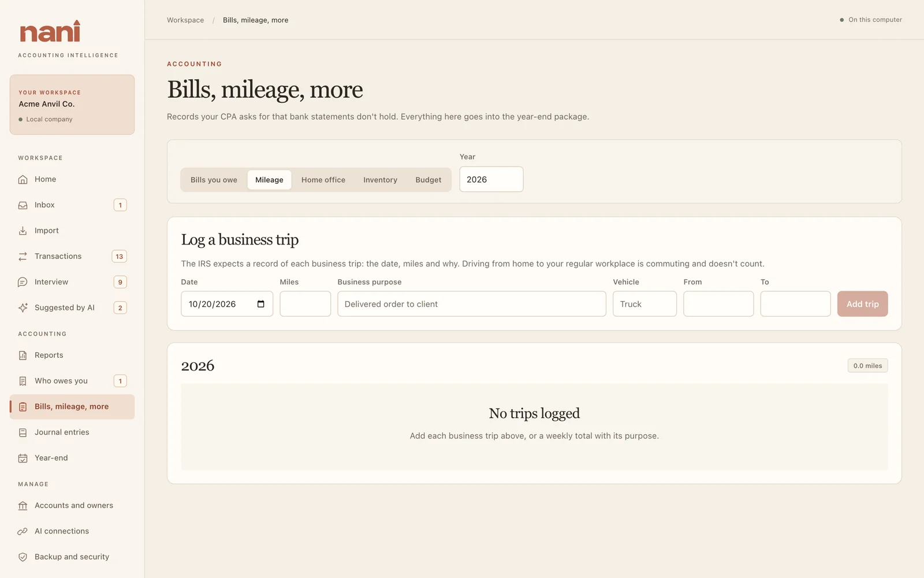Click the Interview badge showing 9
The height and width of the screenshot is (578, 924).
(x=120, y=282)
